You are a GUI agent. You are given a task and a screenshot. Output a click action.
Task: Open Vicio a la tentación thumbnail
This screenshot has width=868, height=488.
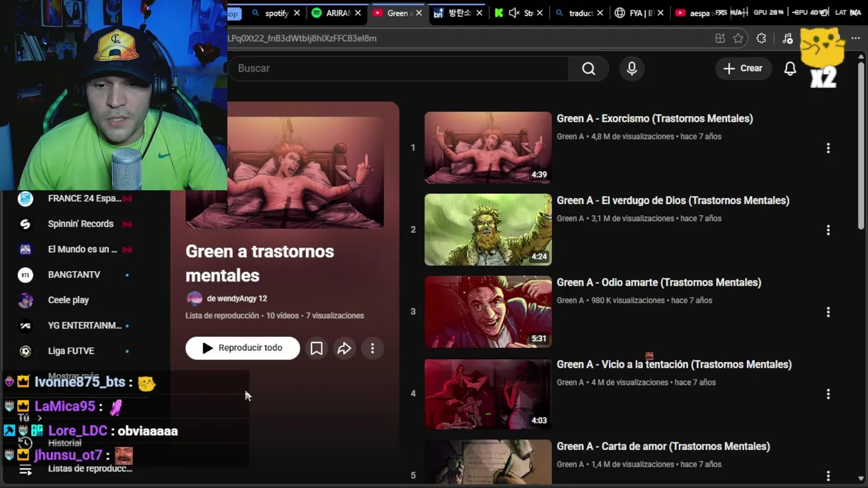pos(488,394)
